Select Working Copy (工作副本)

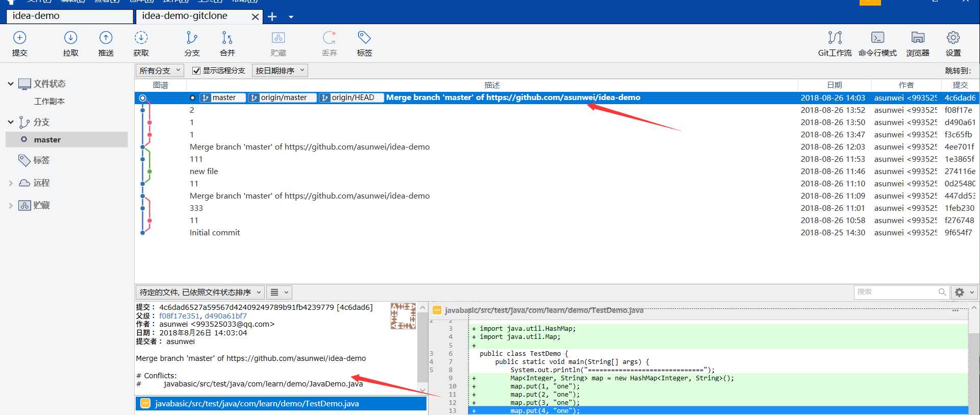[x=49, y=102]
